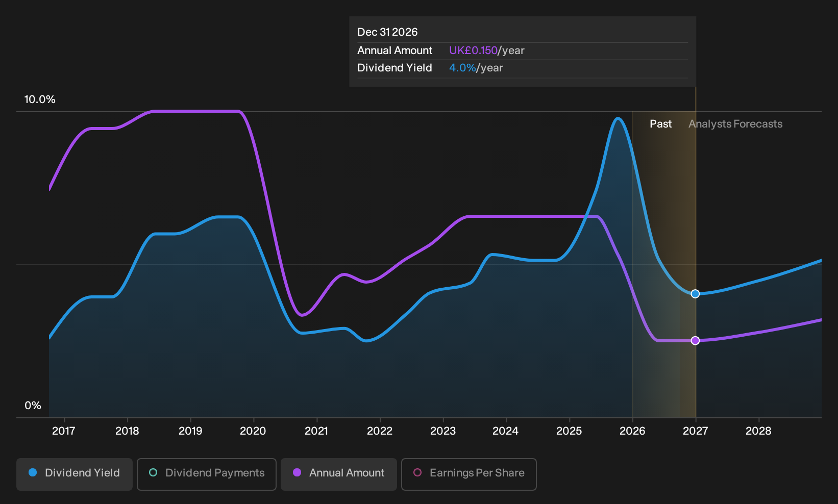The image size is (838, 504).
Task: Click the Past region label
Action: tap(660, 124)
